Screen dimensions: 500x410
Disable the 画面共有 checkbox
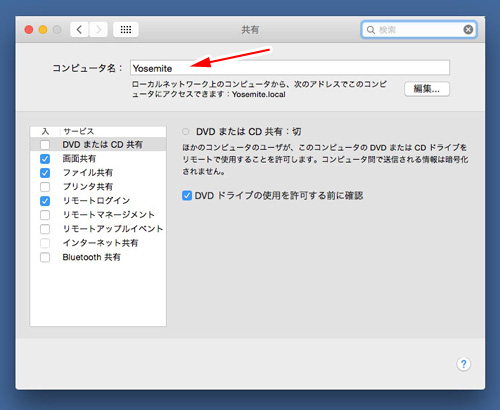click(45, 159)
